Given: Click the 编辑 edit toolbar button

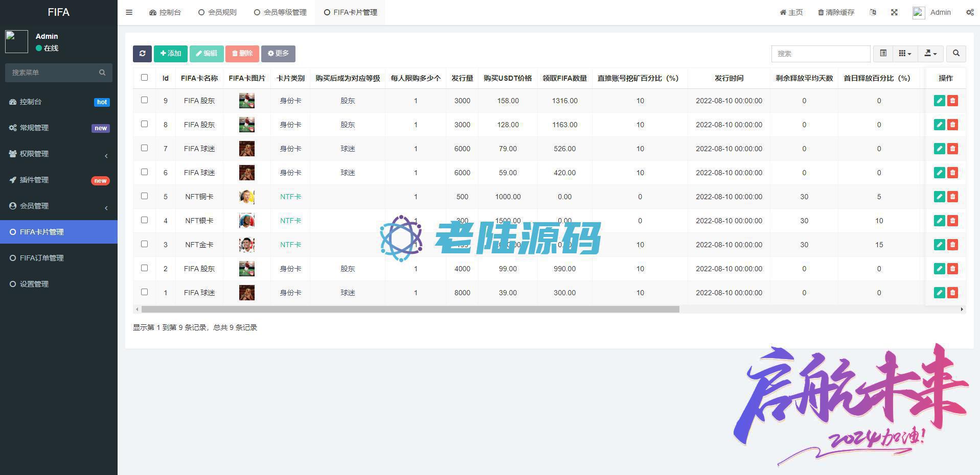Looking at the screenshot, I should click(207, 54).
